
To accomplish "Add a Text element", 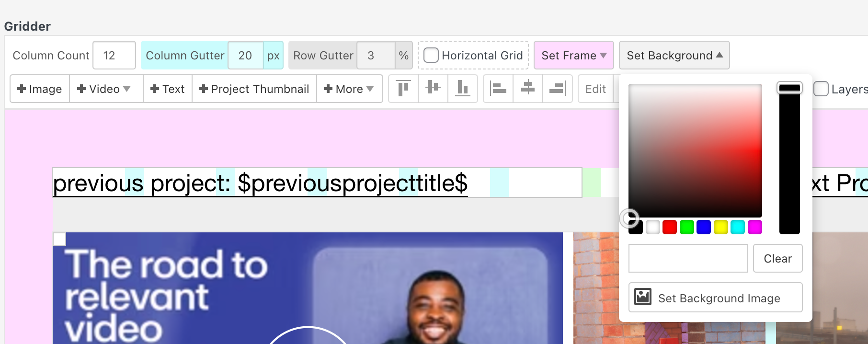I will (168, 89).
